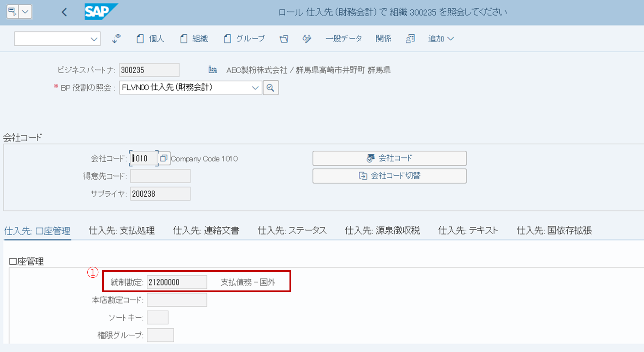Select the グループ (group) creation icon

point(227,39)
